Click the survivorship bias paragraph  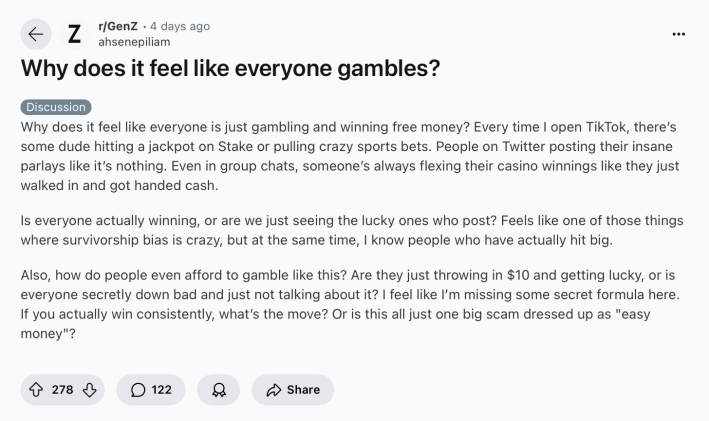(x=350, y=229)
